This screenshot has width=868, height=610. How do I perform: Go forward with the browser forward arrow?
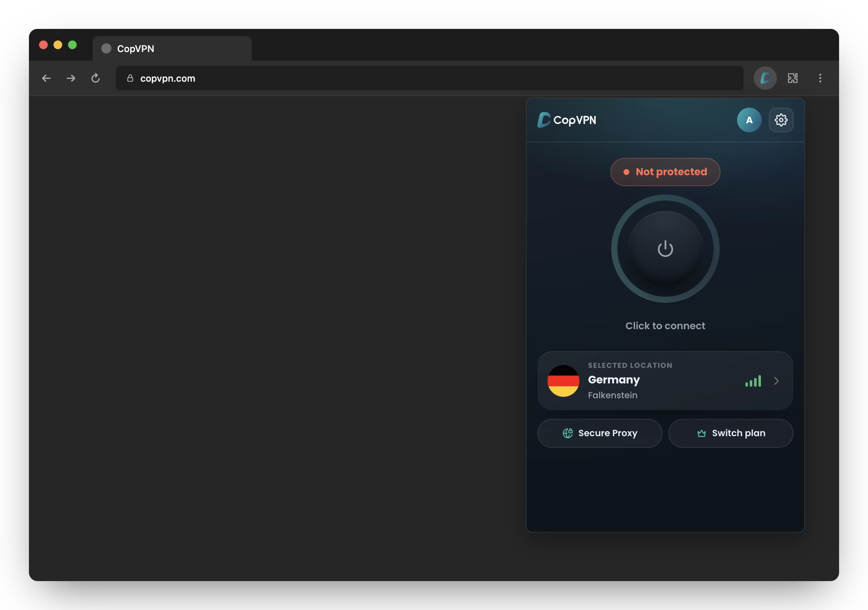coord(71,78)
